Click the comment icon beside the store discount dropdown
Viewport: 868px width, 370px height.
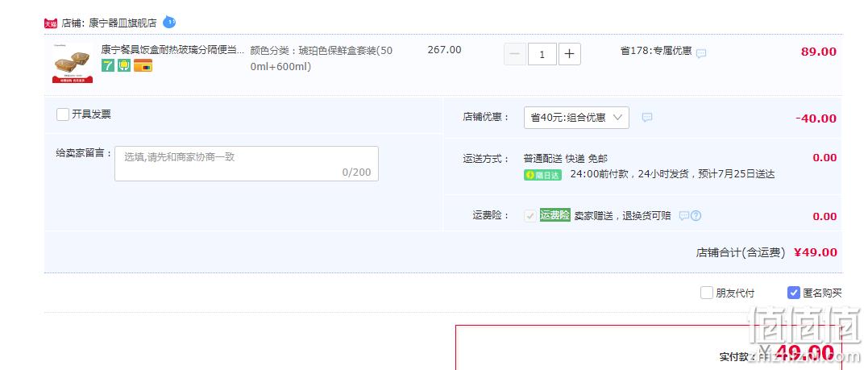(647, 118)
